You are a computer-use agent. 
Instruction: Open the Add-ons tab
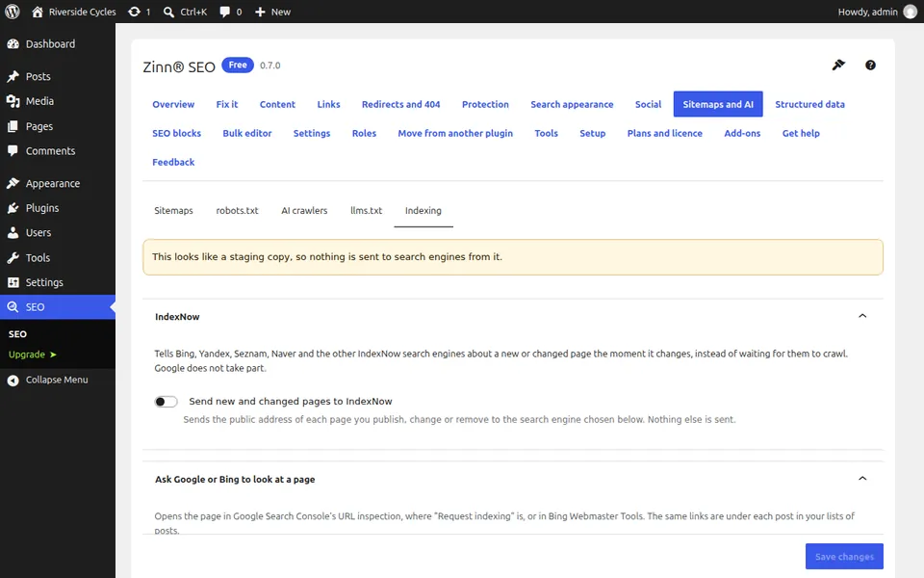(x=742, y=133)
